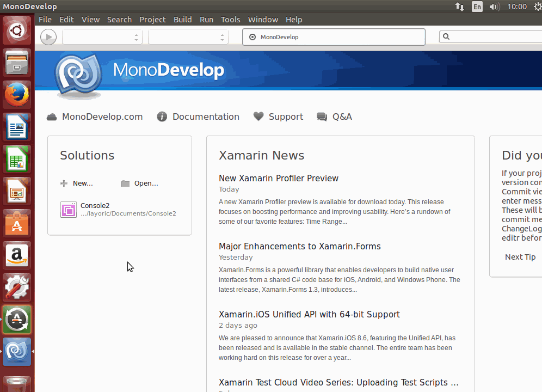Open the View menu

[90, 20]
